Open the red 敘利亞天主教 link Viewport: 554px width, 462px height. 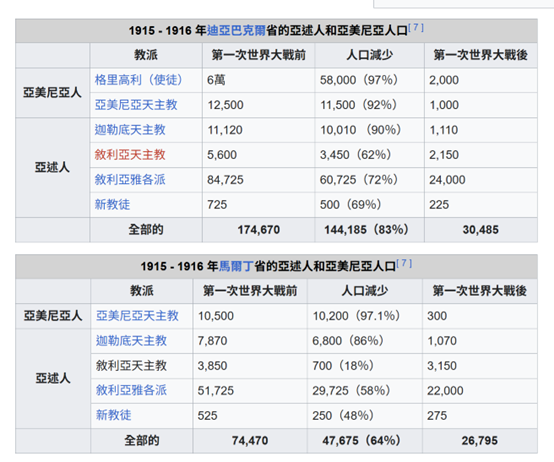(130, 154)
